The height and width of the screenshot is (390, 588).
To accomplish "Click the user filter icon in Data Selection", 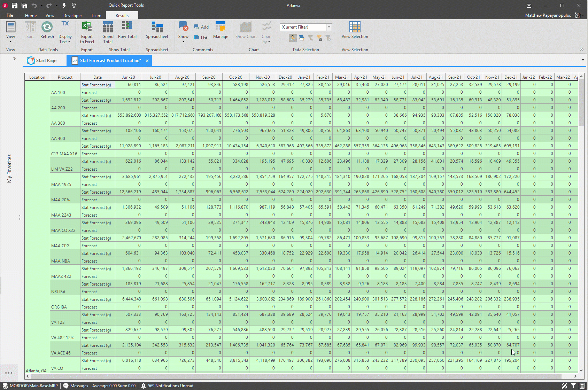I will 293,38.
